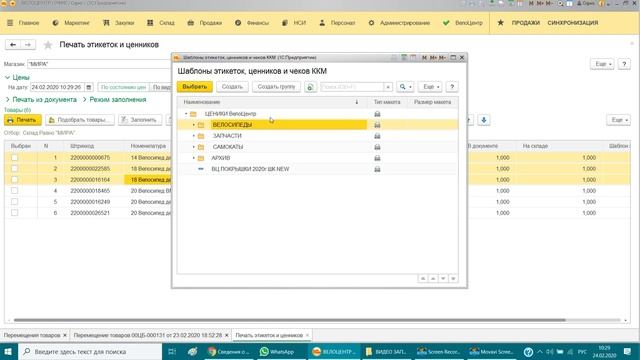Select the САМОКАТЫ tree row
The height and width of the screenshot is (360, 640).
click(318, 147)
